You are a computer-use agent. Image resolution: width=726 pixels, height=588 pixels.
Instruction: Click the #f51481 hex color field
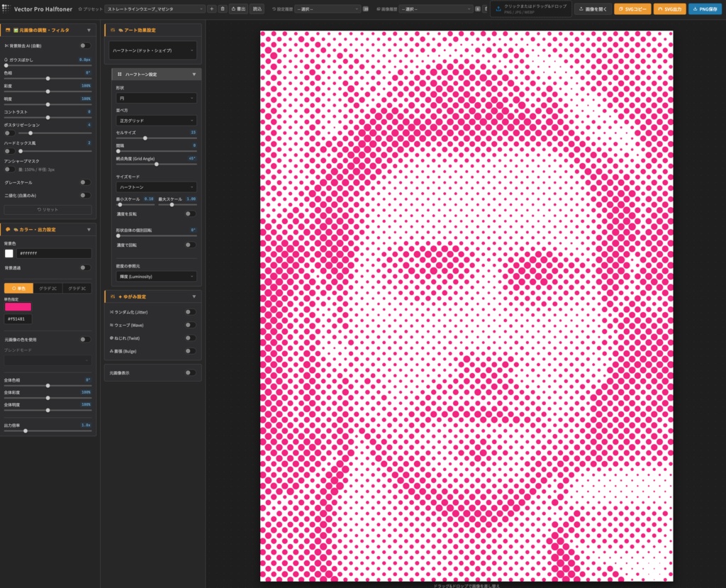pos(18,318)
